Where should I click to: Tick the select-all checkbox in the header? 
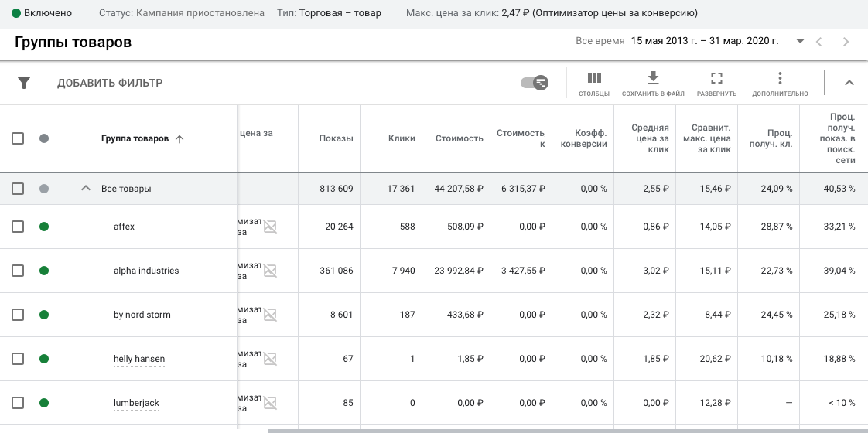coord(18,138)
